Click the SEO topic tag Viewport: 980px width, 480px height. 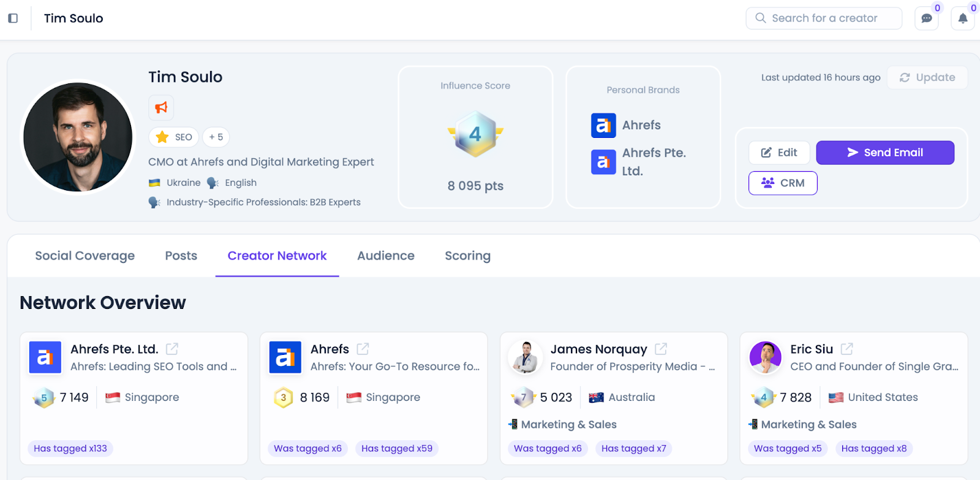pos(174,137)
